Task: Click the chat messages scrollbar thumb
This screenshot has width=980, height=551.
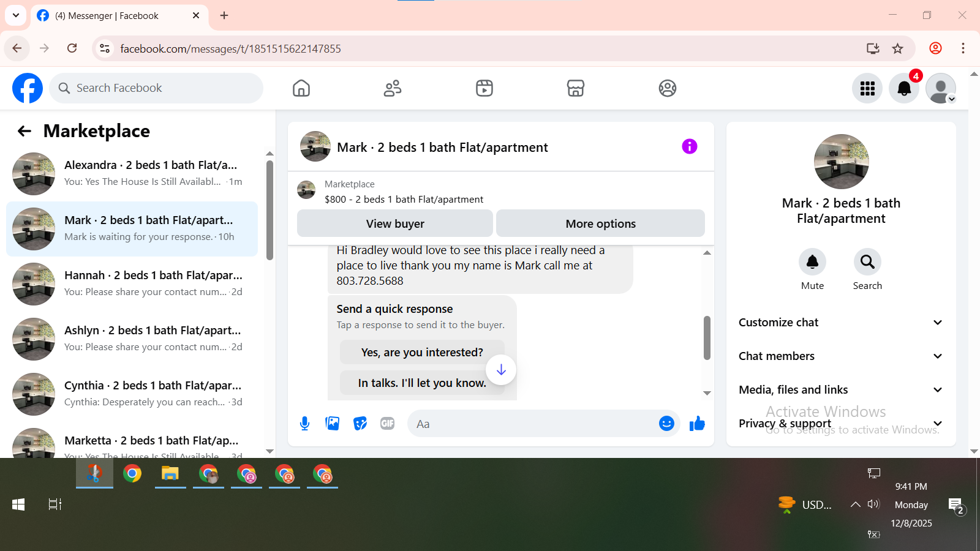Action: (707, 338)
